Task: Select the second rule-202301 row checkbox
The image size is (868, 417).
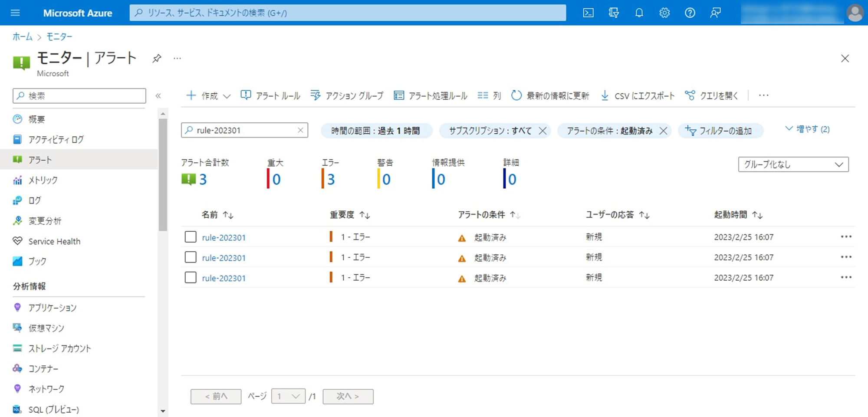Action: (191, 257)
